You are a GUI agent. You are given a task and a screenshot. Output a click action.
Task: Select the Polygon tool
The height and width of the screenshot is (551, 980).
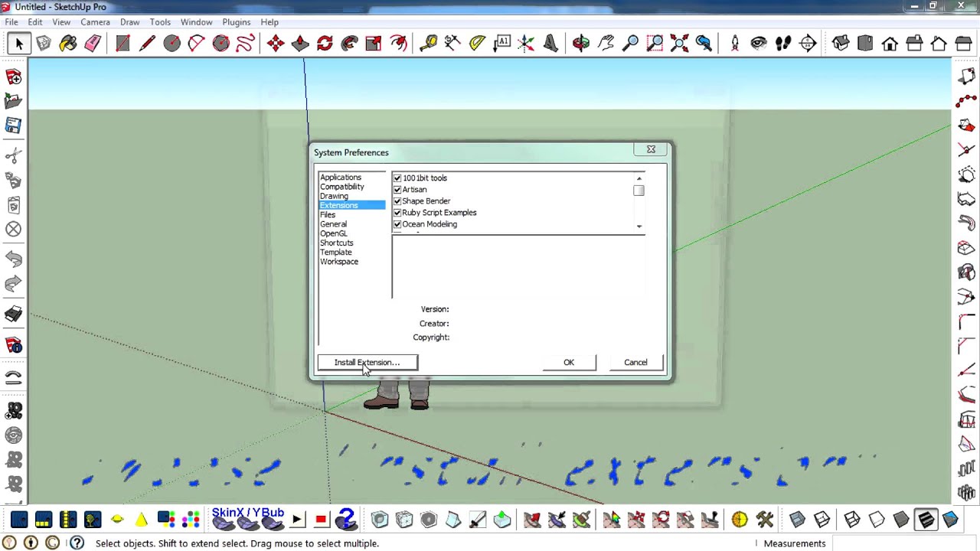coord(220,44)
